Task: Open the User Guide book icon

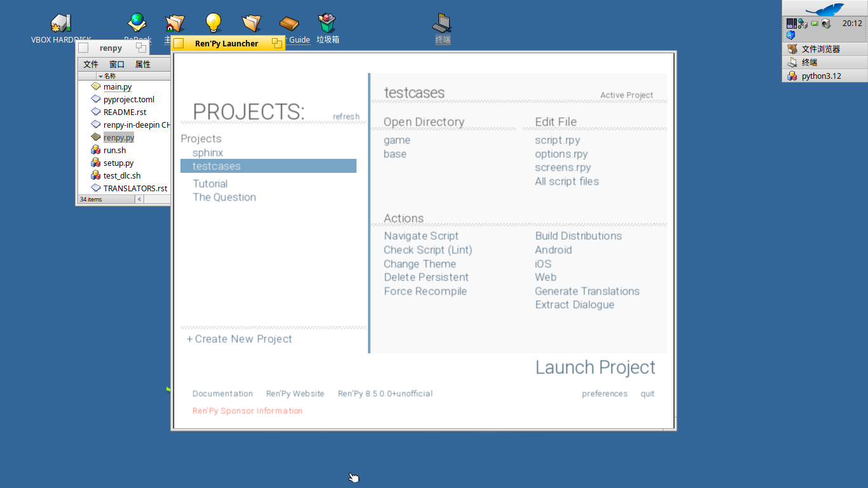Action: click(289, 24)
